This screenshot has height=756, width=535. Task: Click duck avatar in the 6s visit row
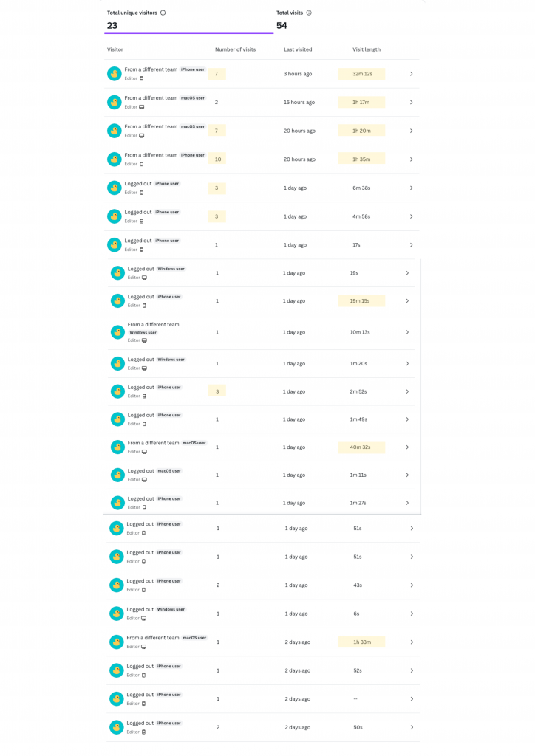point(116,614)
